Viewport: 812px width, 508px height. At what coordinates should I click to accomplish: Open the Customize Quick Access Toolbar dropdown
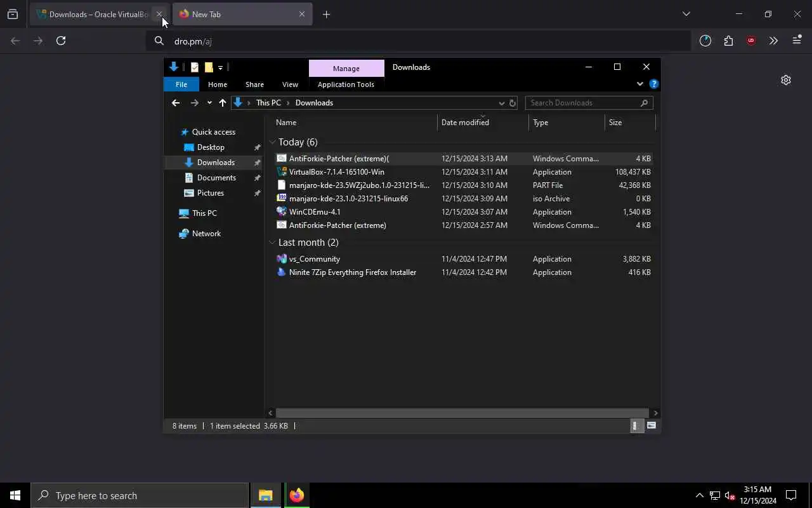tap(220, 67)
